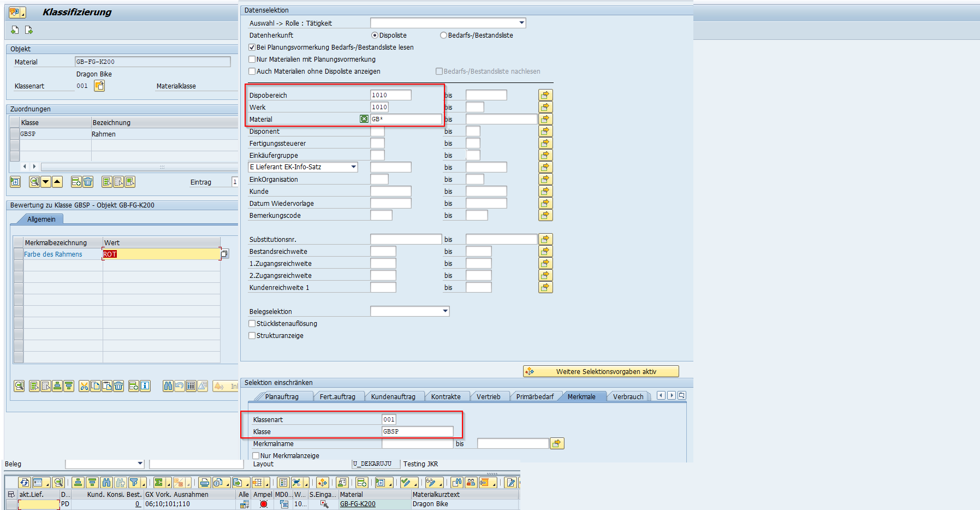Click the info icon under characteristics table
Image resolution: width=980 pixels, height=510 pixels.
click(145, 386)
